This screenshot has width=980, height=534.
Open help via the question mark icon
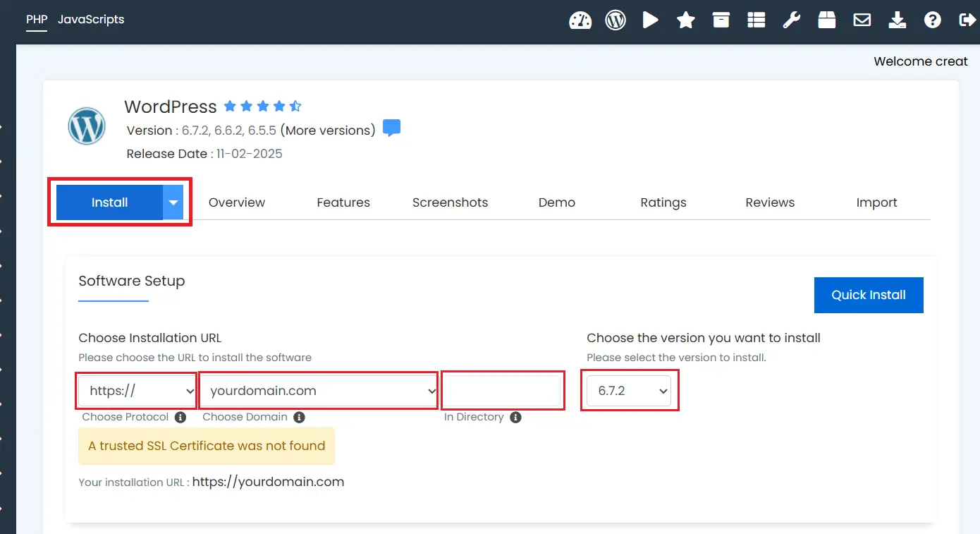coord(932,20)
